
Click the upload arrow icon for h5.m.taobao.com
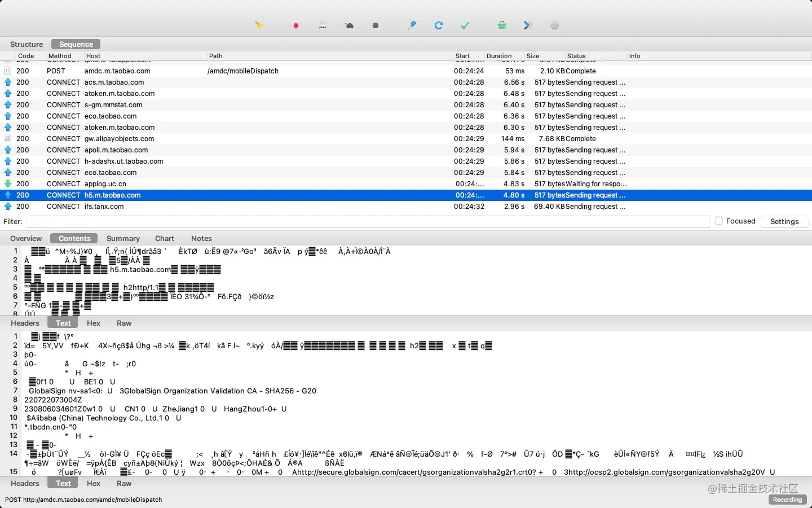pos(8,195)
